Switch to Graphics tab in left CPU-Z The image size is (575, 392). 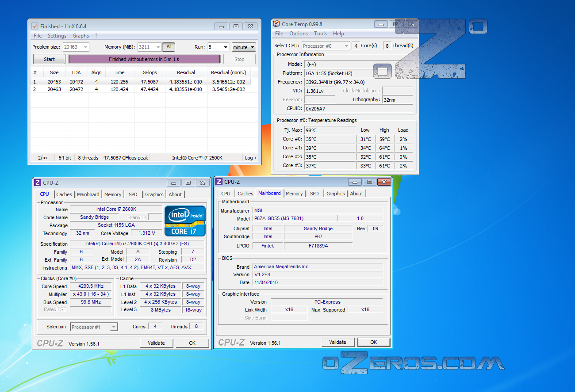coord(154,194)
